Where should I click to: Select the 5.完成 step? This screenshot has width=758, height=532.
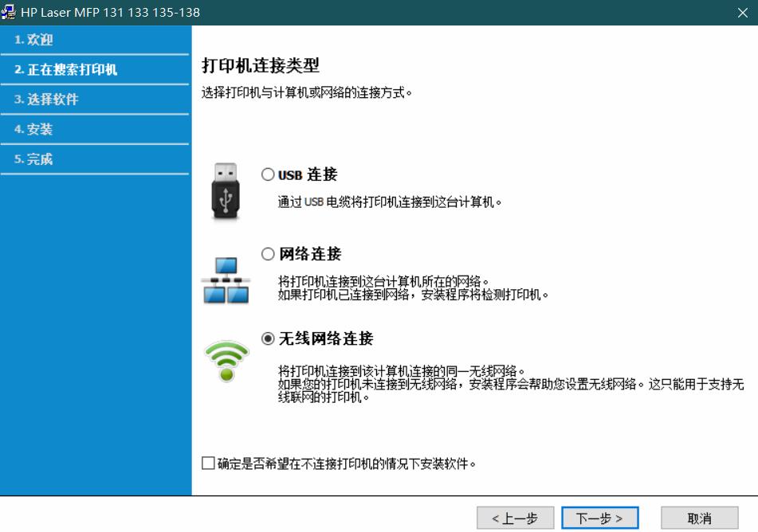click(x=40, y=158)
